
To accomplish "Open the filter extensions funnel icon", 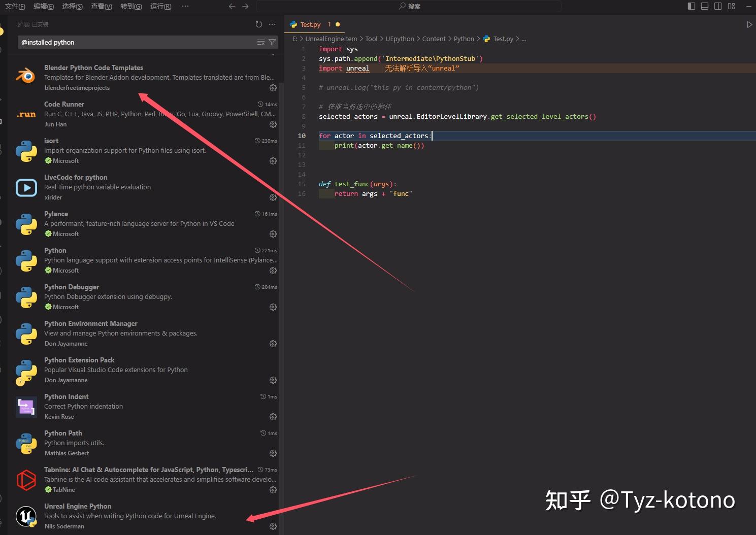I will (x=273, y=42).
